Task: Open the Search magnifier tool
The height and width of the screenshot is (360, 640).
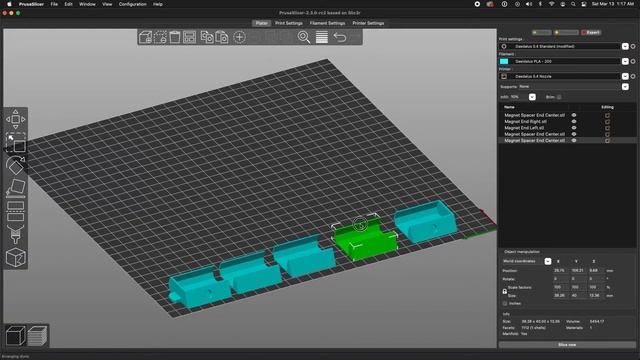Action: click(x=304, y=37)
